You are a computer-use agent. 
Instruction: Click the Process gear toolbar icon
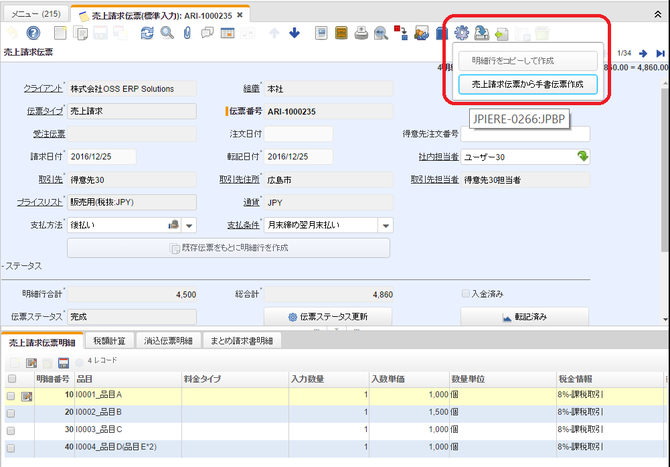(461, 33)
